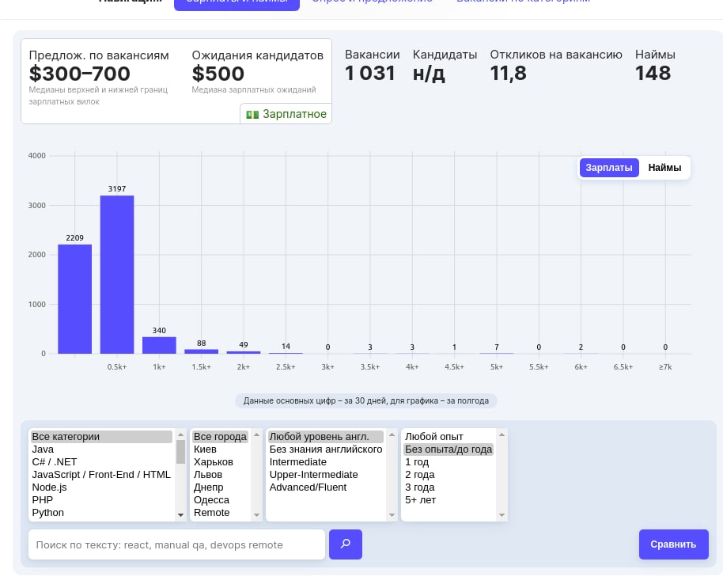The width and height of the screenshot is (723, 588).
Task: Select 5+ лет experience option
Action: pyautogui.click(x=449, y=500)
